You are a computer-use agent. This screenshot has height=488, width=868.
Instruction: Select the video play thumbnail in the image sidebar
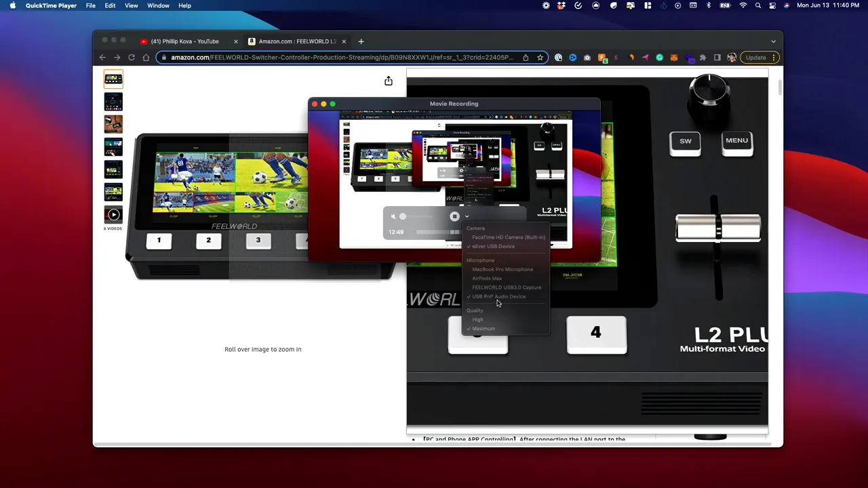(113, 214)
